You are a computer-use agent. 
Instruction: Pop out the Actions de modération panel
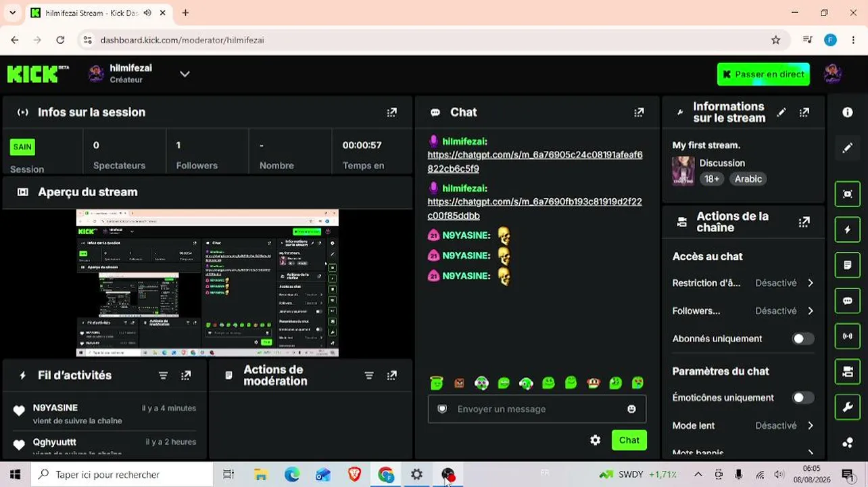[x=391, y=375]
